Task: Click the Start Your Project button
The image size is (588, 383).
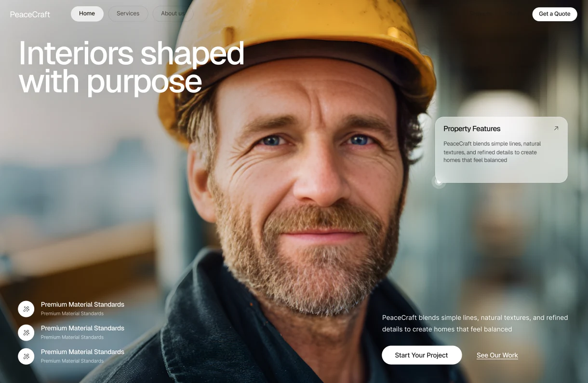Action: click(x=422, y=355)
